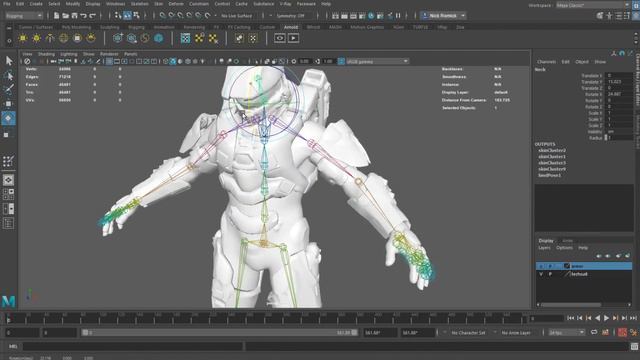Viewport: 640px width, 360px height.
Task: Start Arnold render play icon
Action: [x=293, y=38]
